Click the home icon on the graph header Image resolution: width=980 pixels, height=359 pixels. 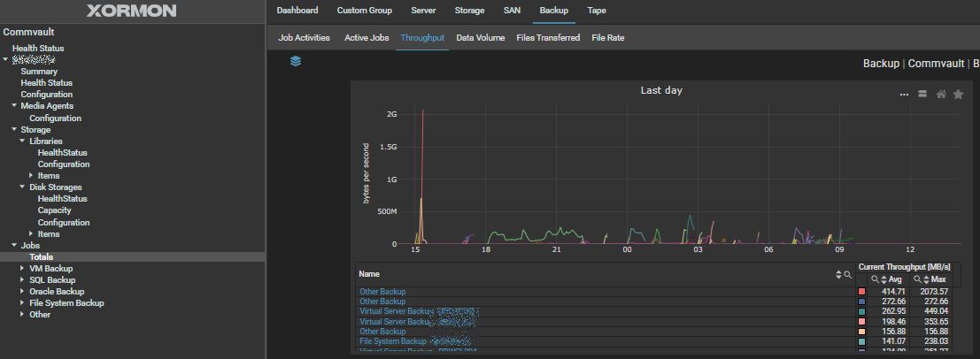940,95
